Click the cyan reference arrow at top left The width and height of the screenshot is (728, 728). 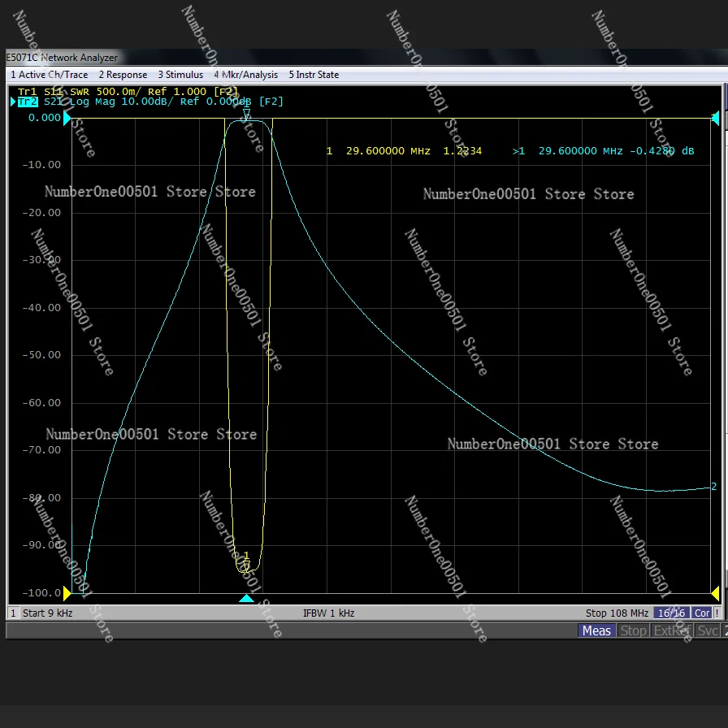click(67, 119)
